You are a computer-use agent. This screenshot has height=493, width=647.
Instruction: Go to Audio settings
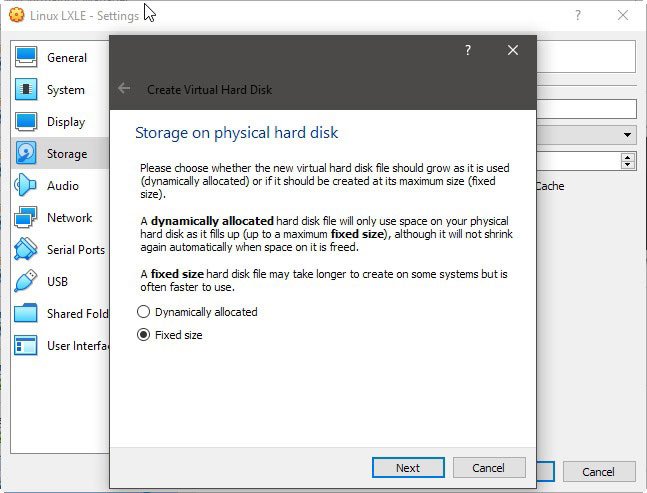63,186
